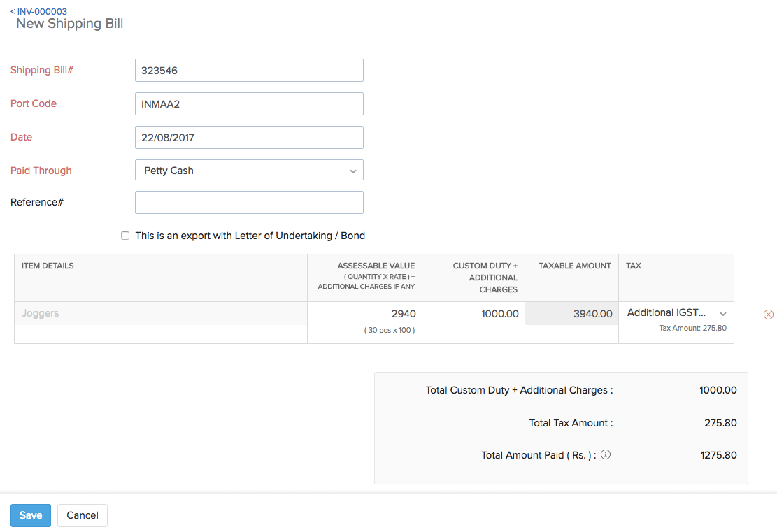This screenshot has height=532, width=777.
Task: Click the Petty Cash dropdown chevron
Action: 353,170
